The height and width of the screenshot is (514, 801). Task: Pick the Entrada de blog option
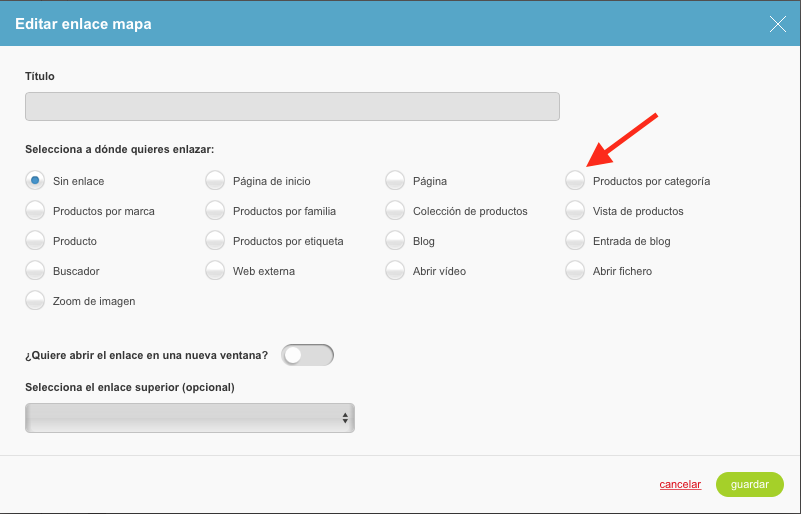[x=575, y=241]
